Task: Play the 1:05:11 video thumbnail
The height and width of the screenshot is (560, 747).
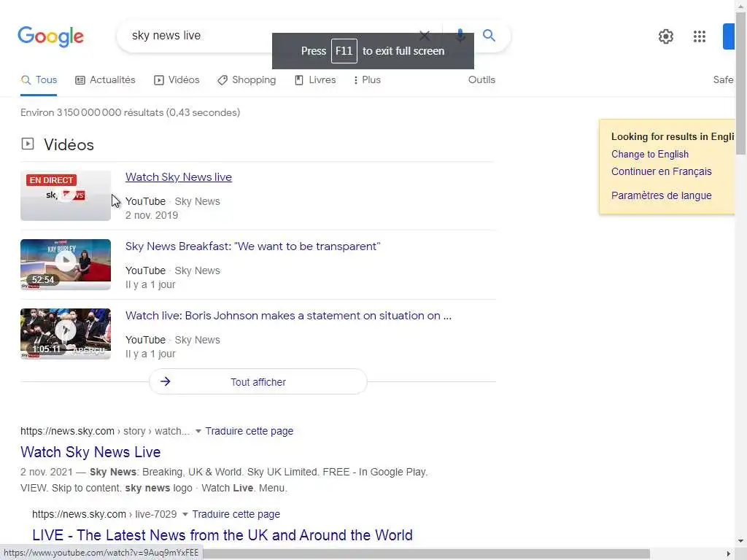Action: (65, 333)
